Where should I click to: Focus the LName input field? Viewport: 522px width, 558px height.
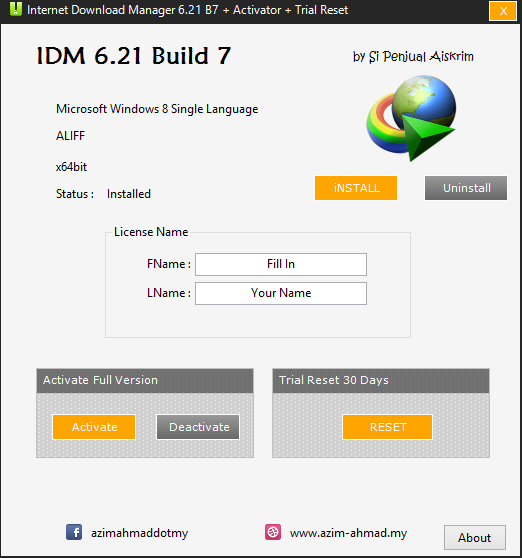tap(281, 293)
